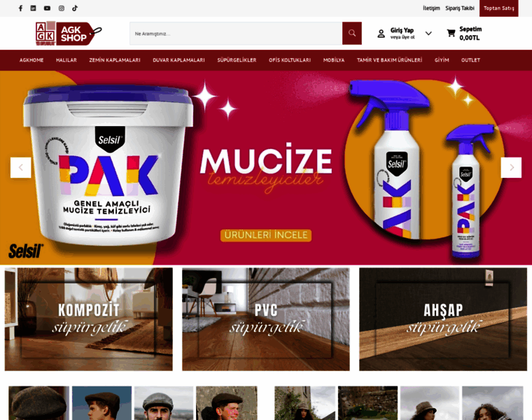
Task: Click the ÜRÜNLERİ İNCELE banner button
Action: click(266, 235)
